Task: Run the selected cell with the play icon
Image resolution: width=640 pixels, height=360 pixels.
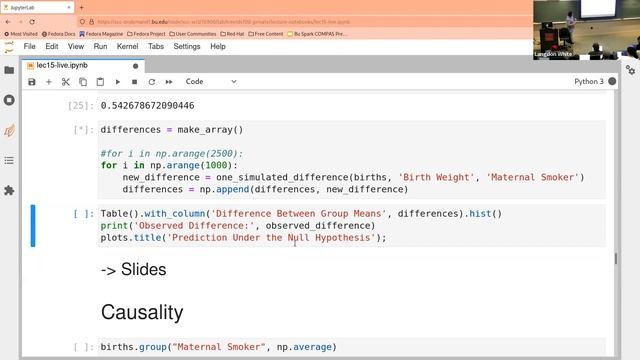Action: 118,82
